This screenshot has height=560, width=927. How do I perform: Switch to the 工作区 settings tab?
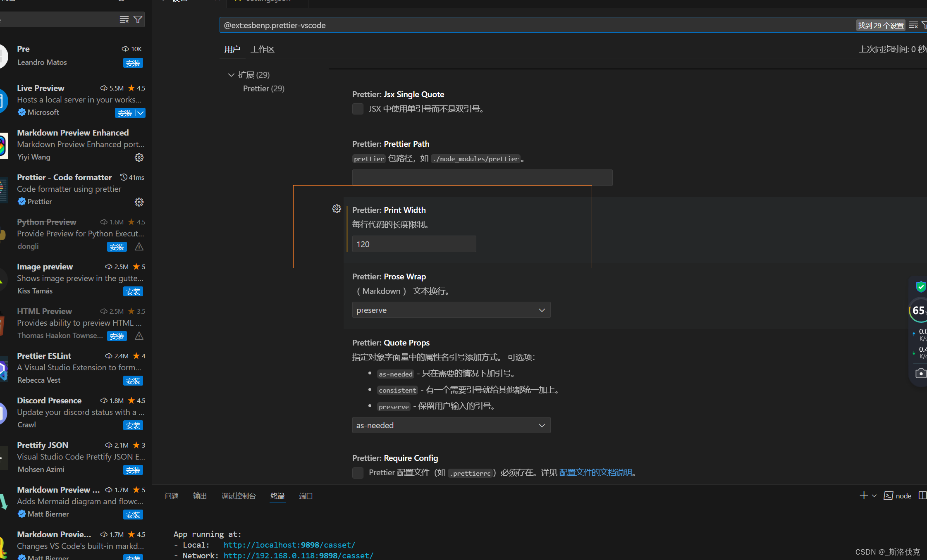(x=262, y=49)
